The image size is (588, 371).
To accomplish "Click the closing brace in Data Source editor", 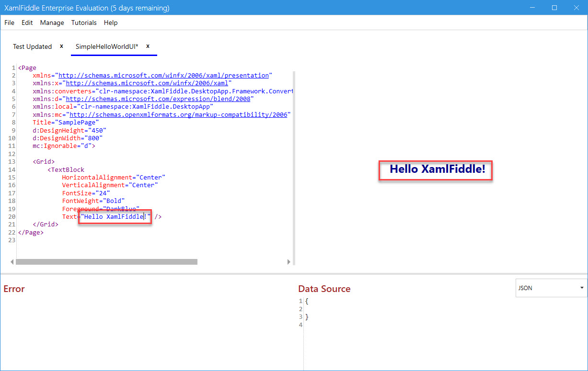I will (307, 317).
